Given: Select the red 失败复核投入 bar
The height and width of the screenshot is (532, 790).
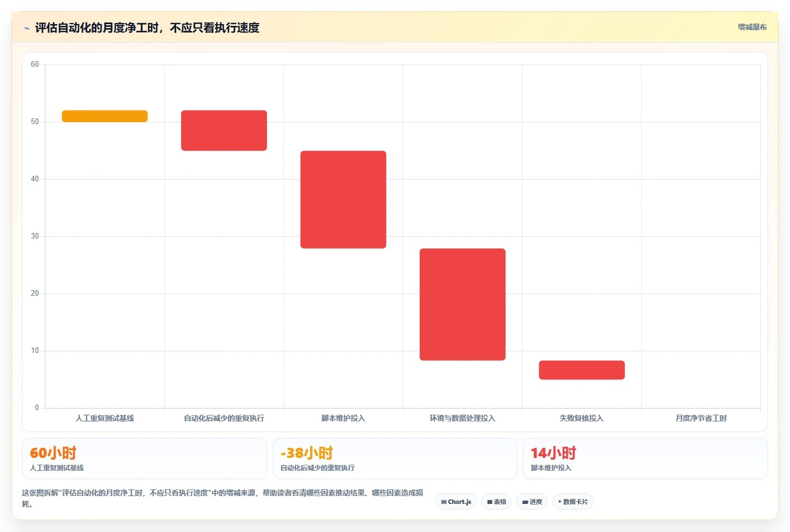Looking at the screenshot, I should pos(582,370).
